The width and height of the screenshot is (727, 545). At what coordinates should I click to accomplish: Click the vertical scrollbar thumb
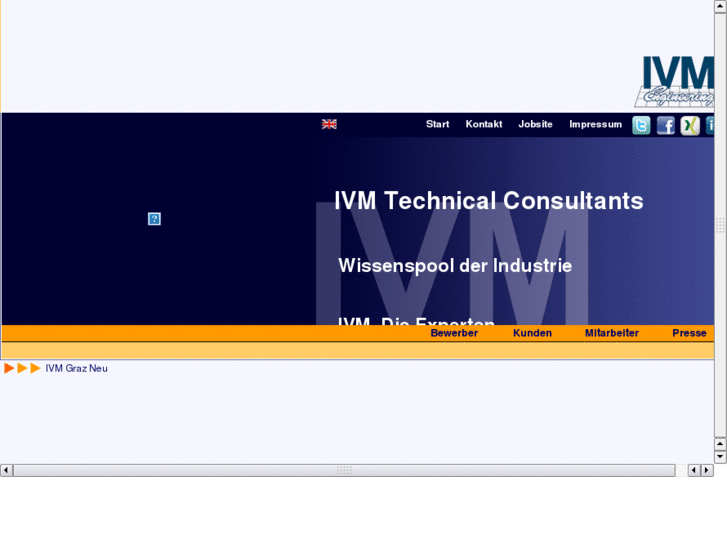point(720,225)
